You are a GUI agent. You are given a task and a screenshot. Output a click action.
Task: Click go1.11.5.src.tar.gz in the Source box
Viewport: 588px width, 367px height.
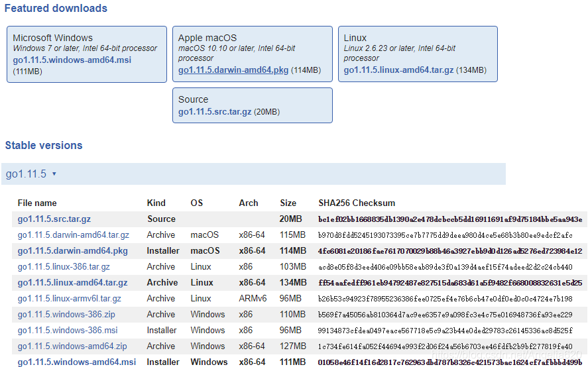tap(215, 112)
